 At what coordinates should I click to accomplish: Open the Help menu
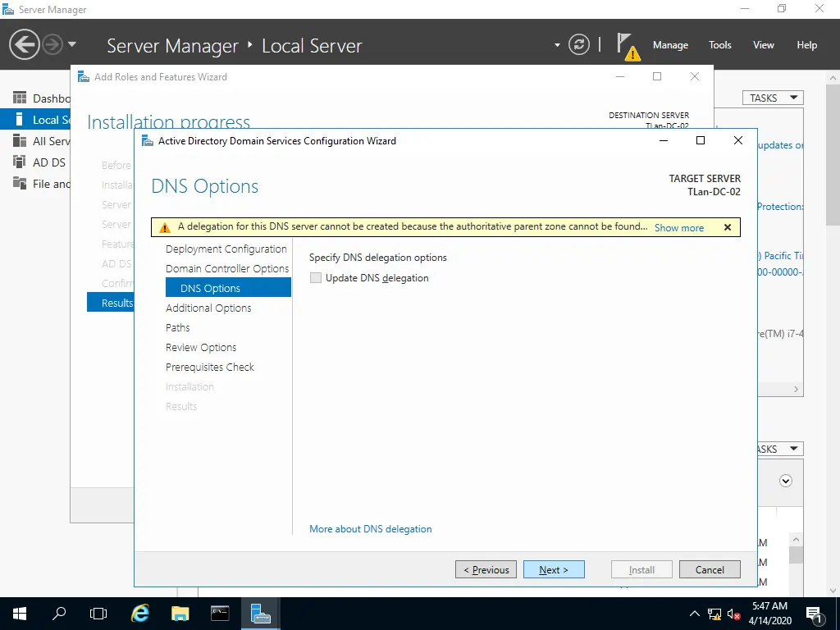(806, 45)
